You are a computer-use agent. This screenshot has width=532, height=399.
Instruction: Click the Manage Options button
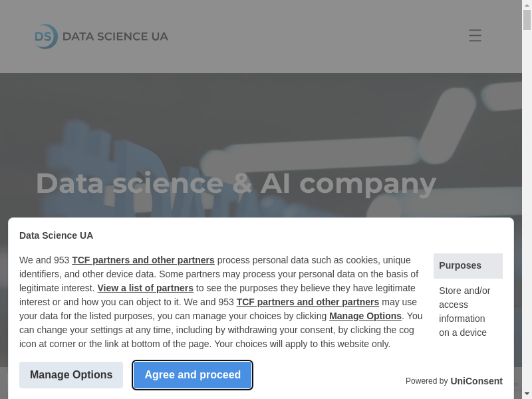point(71,375)
